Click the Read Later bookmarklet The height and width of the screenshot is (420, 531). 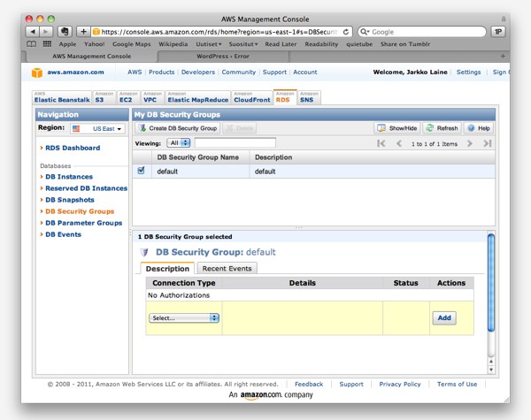[281, 44]
